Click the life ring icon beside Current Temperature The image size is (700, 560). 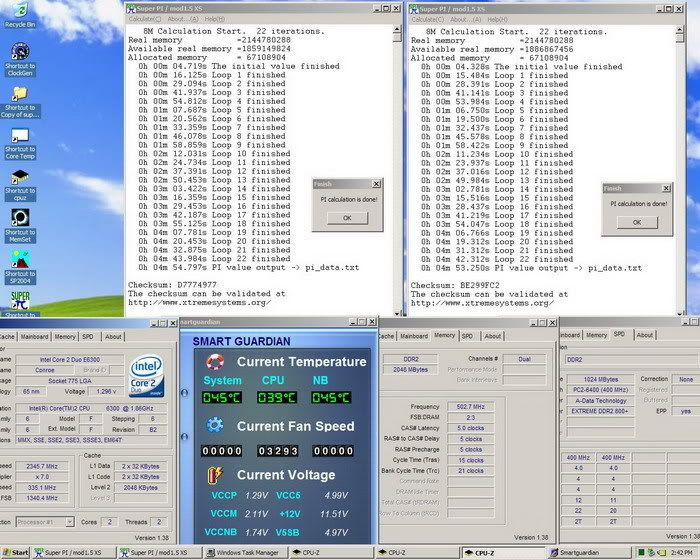(215, 362)
